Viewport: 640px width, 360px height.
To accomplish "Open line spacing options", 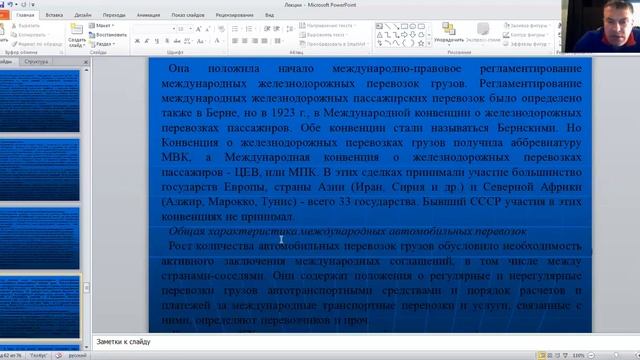I will pos(290,29).
